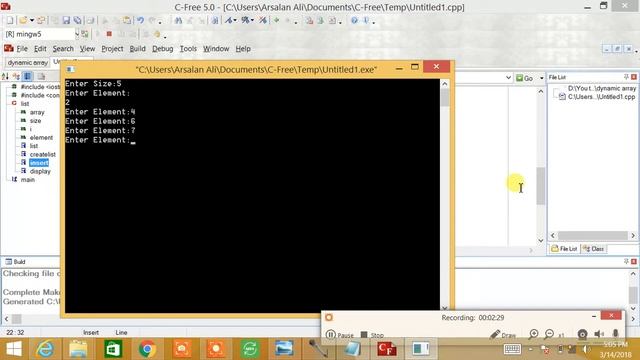
Task: Open the Help menu
Action: [243, 49]
